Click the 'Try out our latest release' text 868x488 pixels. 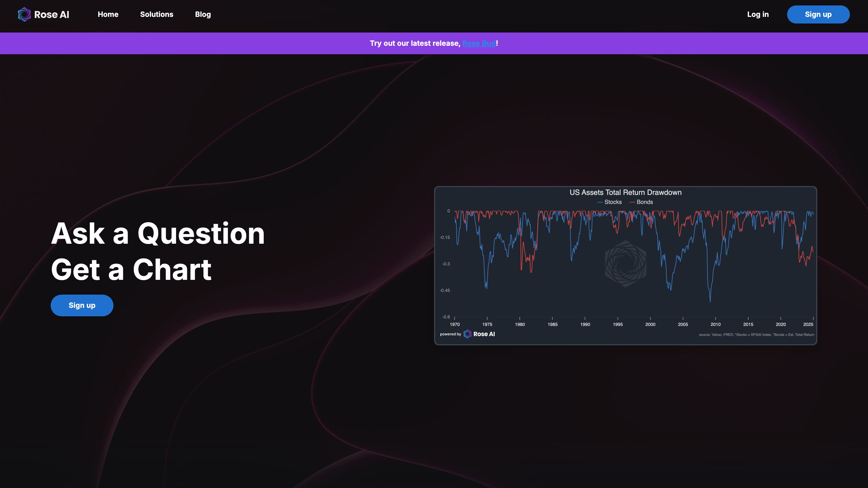tap(414, 43)
